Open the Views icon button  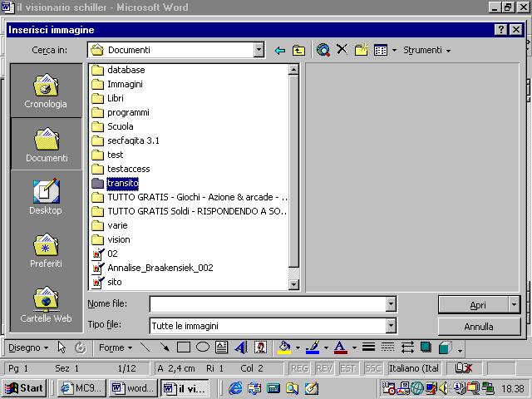[x=381, y=50]
